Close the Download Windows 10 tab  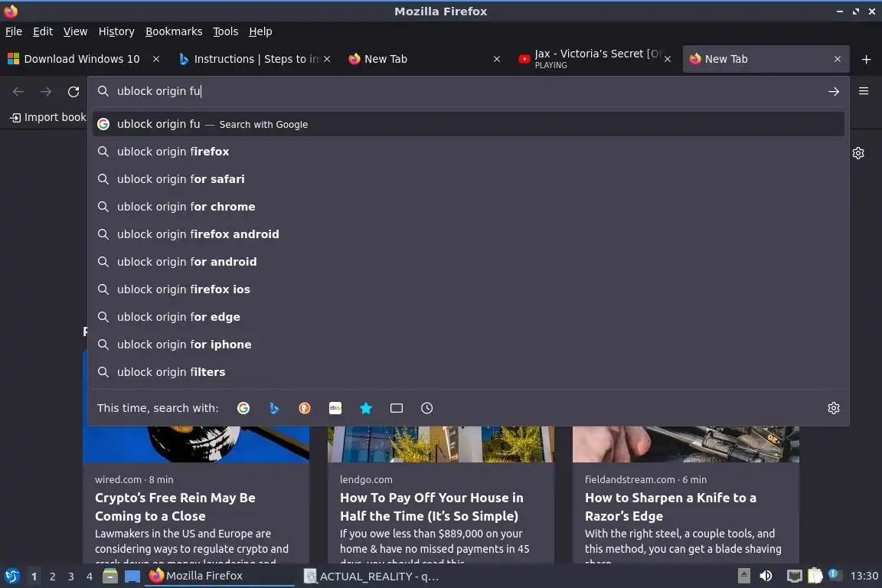(156, 59)
